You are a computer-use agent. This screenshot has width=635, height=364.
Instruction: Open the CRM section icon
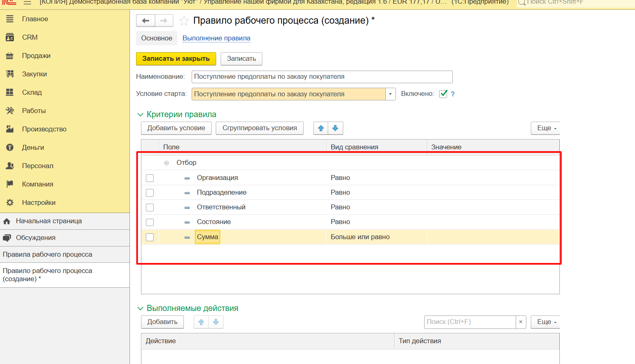(10, 38)
